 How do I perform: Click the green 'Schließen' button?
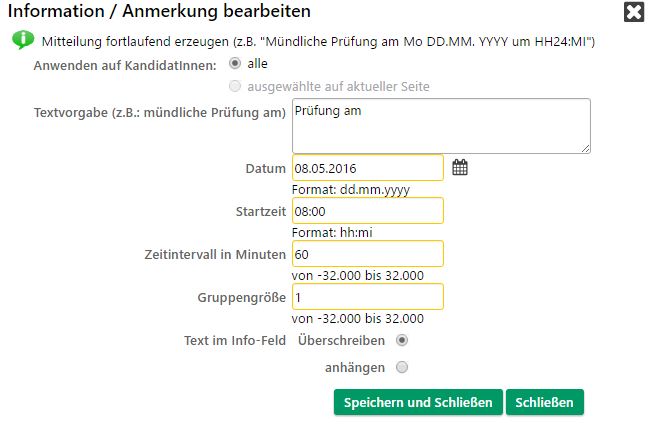click(x=545, y=402)
